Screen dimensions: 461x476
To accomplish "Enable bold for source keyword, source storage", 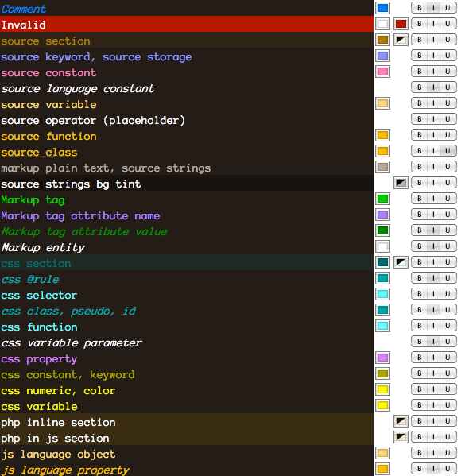I will (x=420, y=56).
